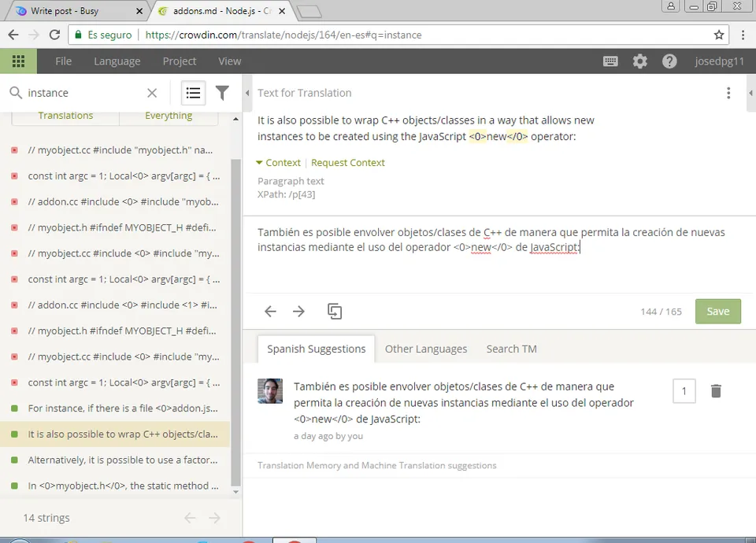
Task: Click the '144 / 165' character counter
Action: point(661,312)
